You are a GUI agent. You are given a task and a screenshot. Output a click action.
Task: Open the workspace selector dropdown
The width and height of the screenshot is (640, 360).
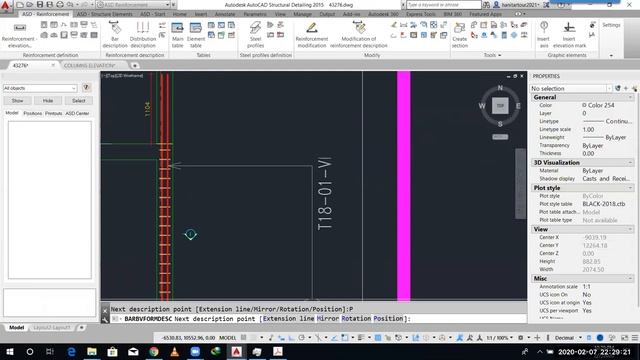(x=133, y=4)
